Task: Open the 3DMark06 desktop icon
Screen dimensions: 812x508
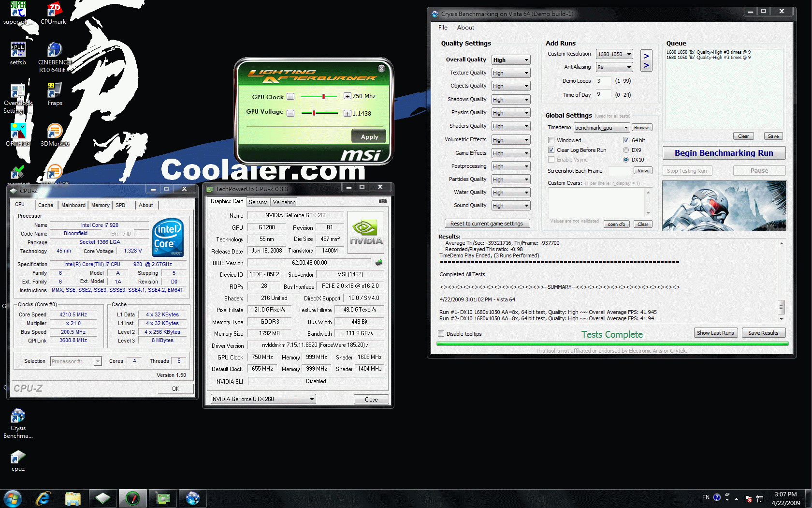Action: coord(55,134)
